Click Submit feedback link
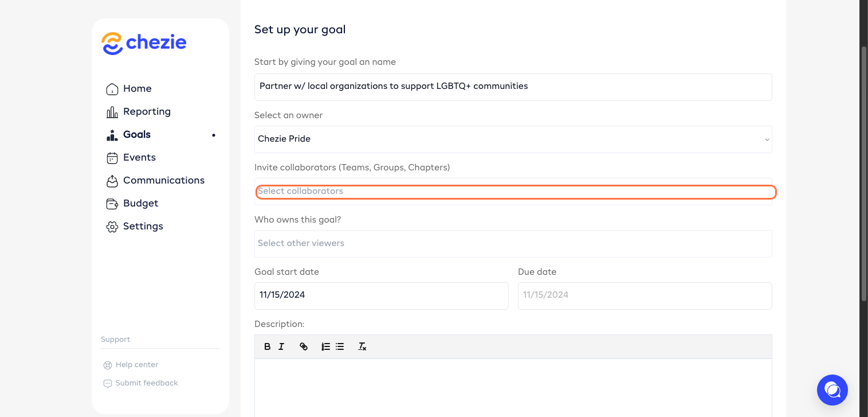The image size is (868, 417). coord(147,383)
